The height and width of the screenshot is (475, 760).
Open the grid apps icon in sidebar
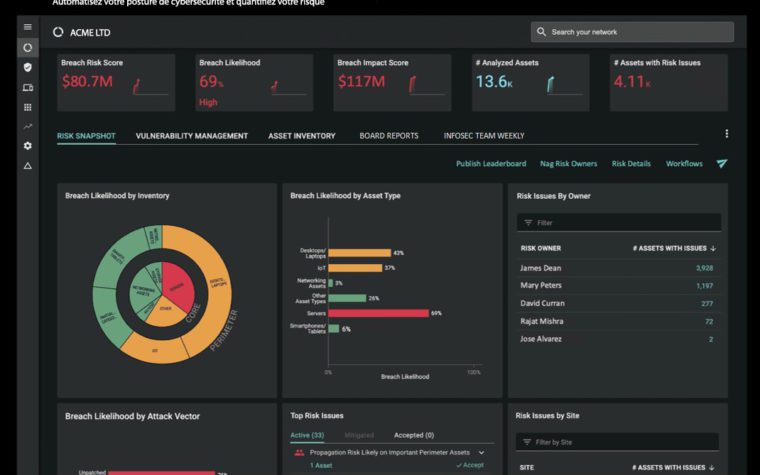point(28,107)
